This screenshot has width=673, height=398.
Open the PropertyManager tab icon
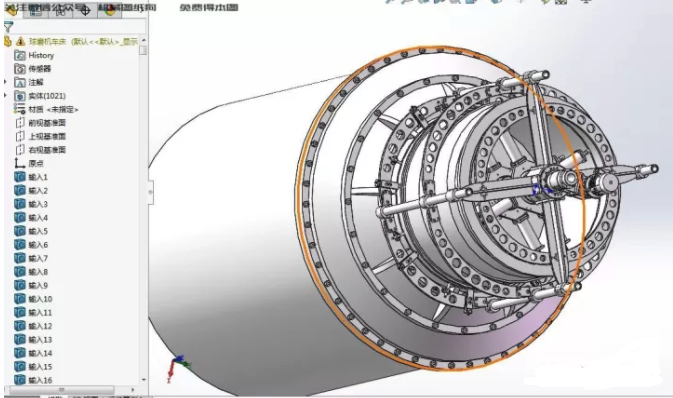(36, 11)
